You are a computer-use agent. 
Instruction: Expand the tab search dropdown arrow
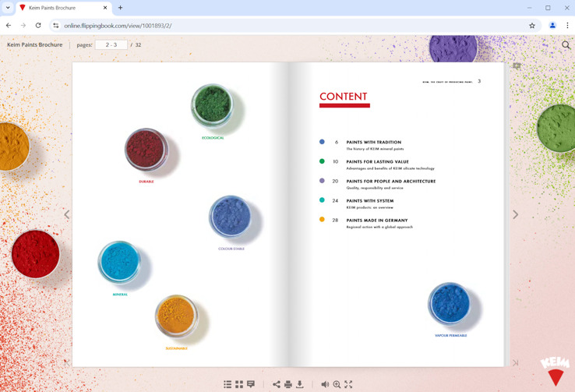[x=8, y=7]
